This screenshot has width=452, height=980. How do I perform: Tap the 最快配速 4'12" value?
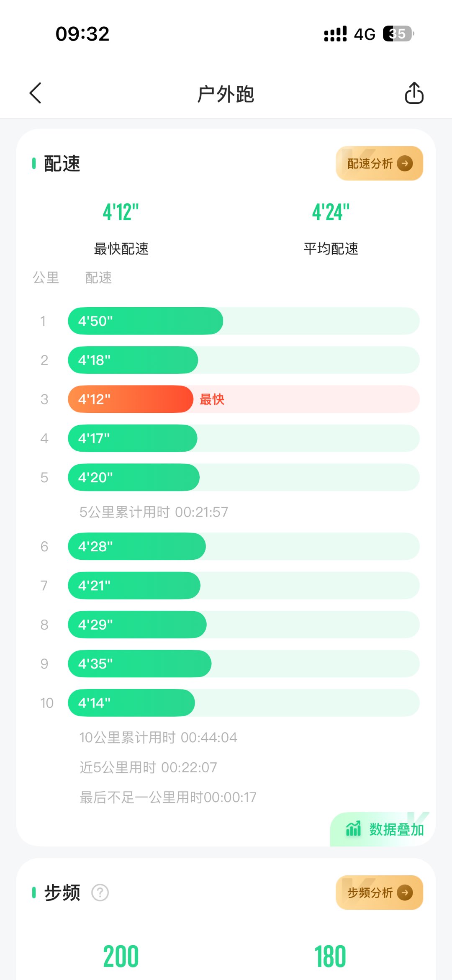click(121, 212)
